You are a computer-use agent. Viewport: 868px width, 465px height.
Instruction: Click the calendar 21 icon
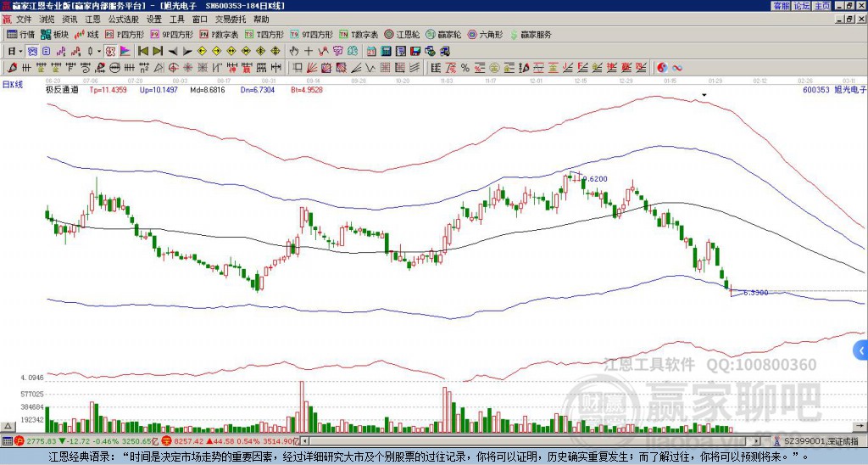click(x=371, y=52)
